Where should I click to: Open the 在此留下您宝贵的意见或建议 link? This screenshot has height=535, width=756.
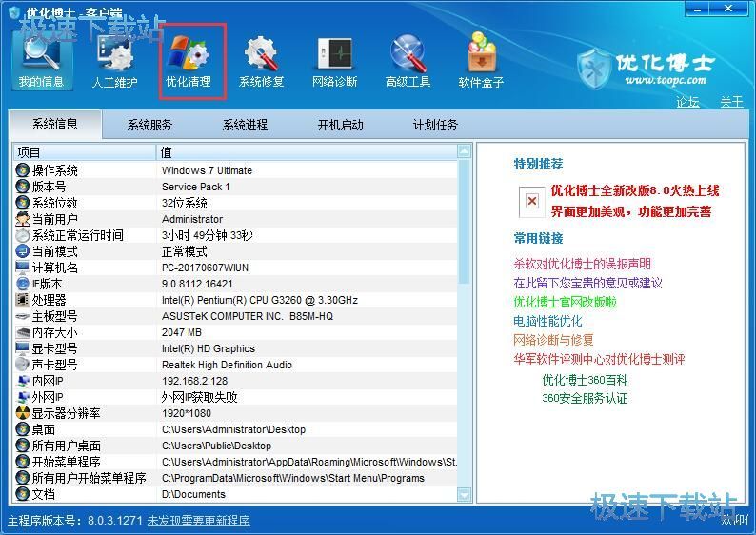(587, 283)
